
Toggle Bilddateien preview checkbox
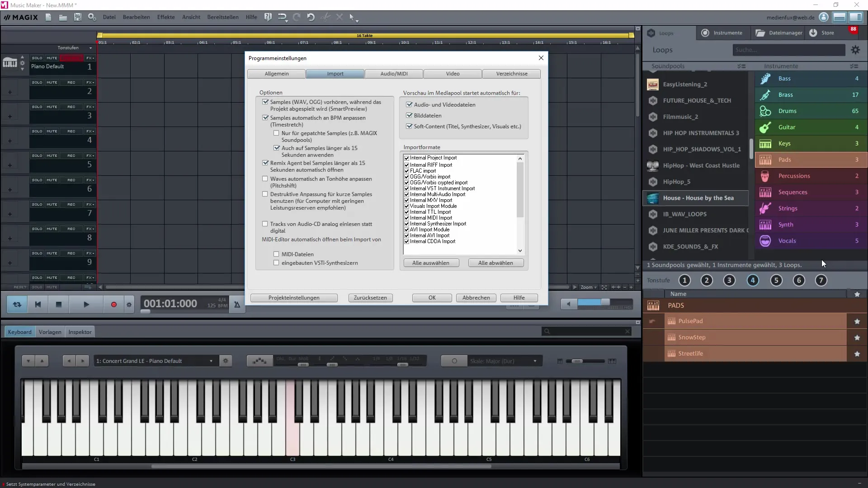(409, 116)
